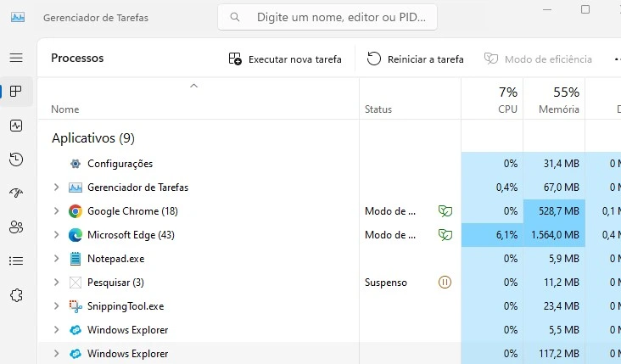Select the SnippingTool.exe row
This screenshot has width=621, height=364.
[x=329, y=306]
